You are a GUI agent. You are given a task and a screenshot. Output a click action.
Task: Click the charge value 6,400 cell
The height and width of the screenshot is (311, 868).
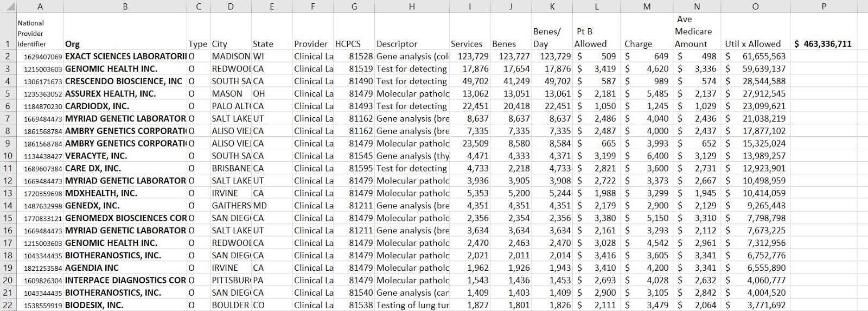point(647,156)
